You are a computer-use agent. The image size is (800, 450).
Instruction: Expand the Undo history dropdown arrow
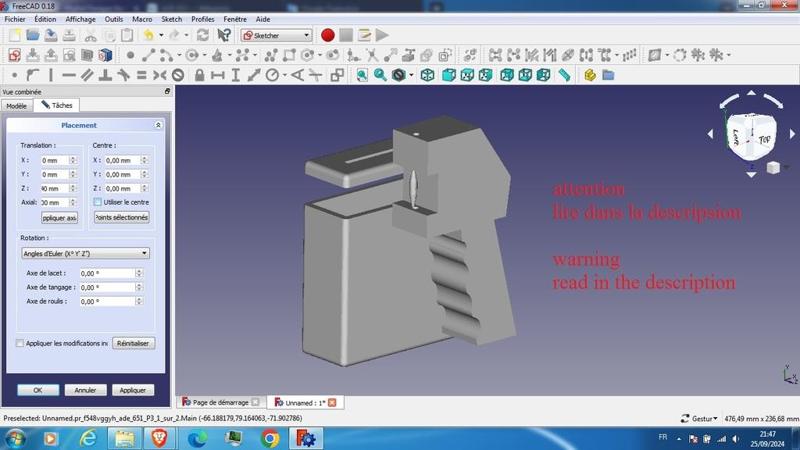(161, 35)
